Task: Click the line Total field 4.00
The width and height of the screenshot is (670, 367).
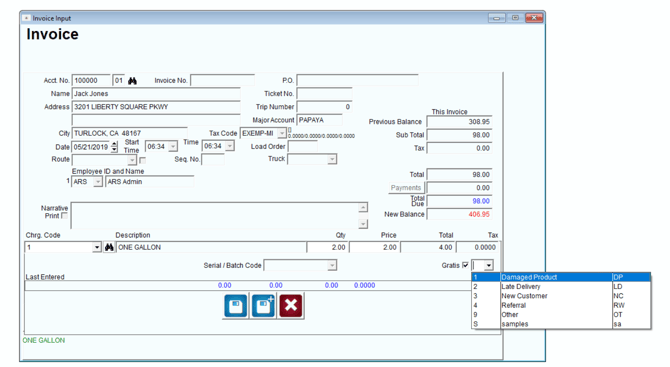Action: [x=428, y=247]
